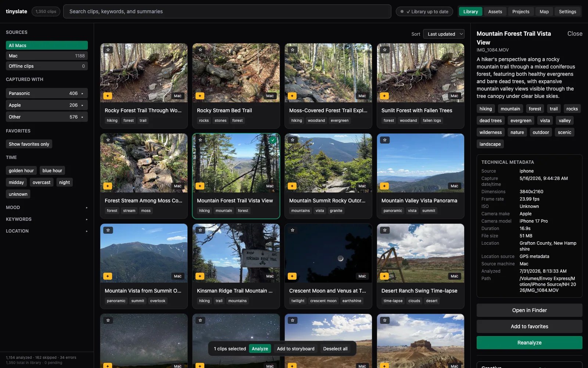Image resolution: width=588 pixels, height=368 pixels.
Task: Open the Last updated sort dropdown
Action: [444, 34]
